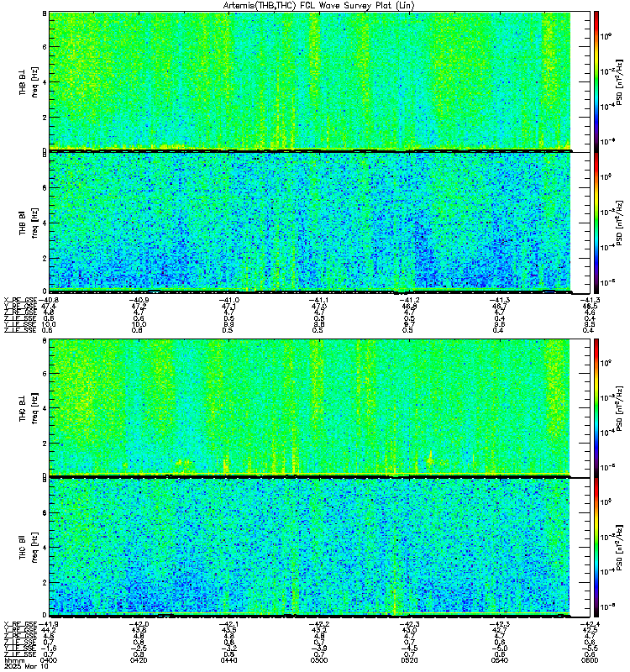Click inside the THB B⊥ spectrogram panel
The height and width of the screenshot is (672, 630).
tap(310, 81)
